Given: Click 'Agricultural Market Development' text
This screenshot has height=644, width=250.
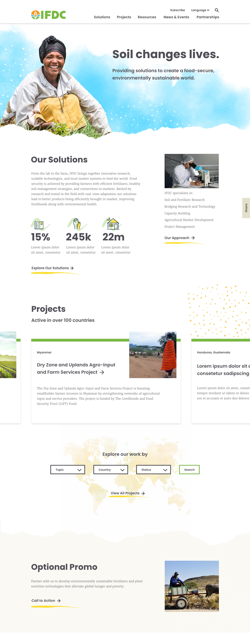Looking at the screenshot, I should [189, 220].
